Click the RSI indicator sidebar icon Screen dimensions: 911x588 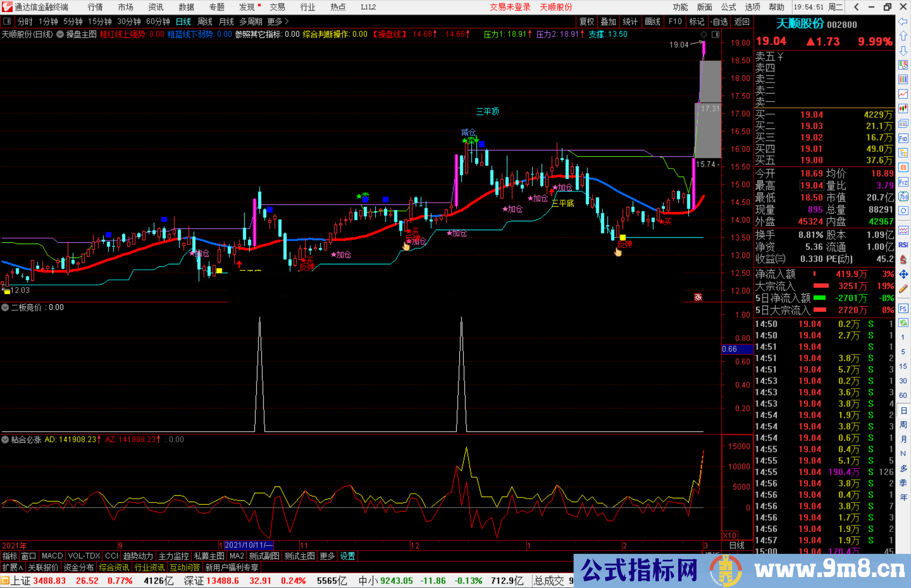903,245
